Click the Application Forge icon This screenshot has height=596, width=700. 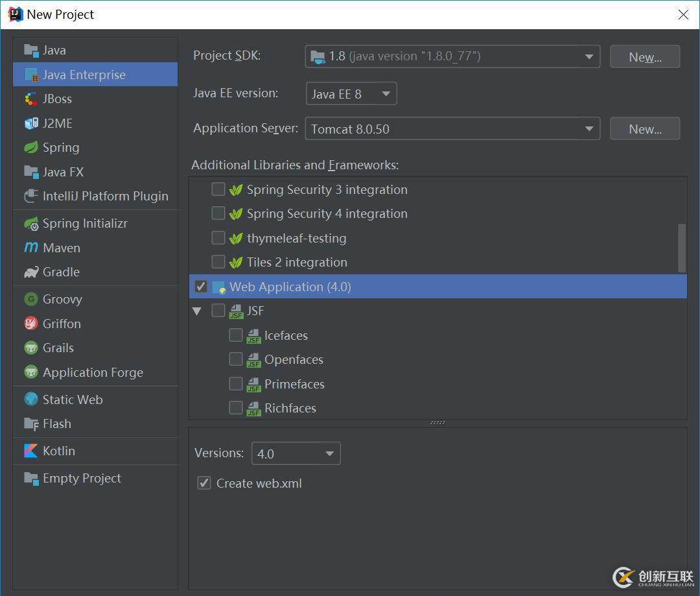[31, 372]
